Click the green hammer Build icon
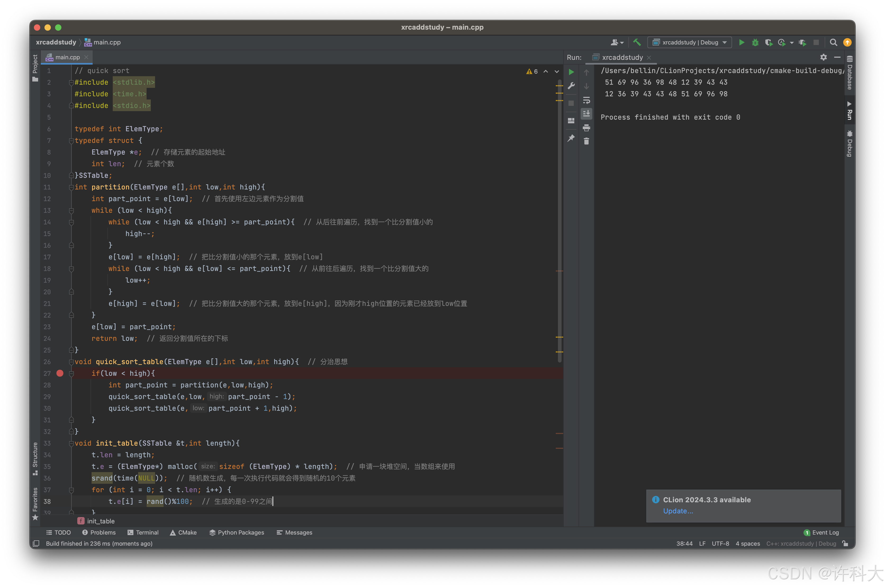Image resolution: width=885 pixels, height=588 pixels. click(637, 42)
